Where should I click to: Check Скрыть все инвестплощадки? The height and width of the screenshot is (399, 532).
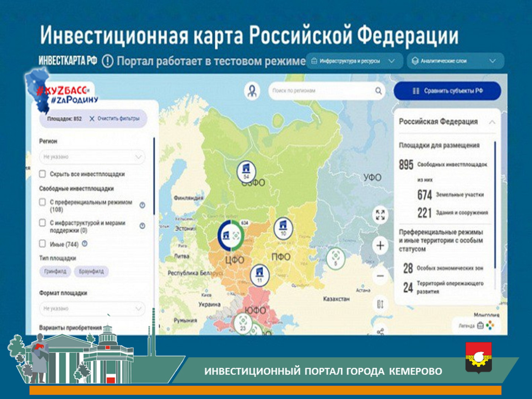(42, 174)
